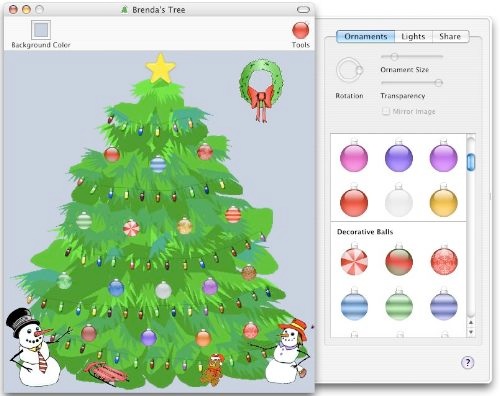
Task: Choose the white ball ornament
Action: click(x=399, y=201)
